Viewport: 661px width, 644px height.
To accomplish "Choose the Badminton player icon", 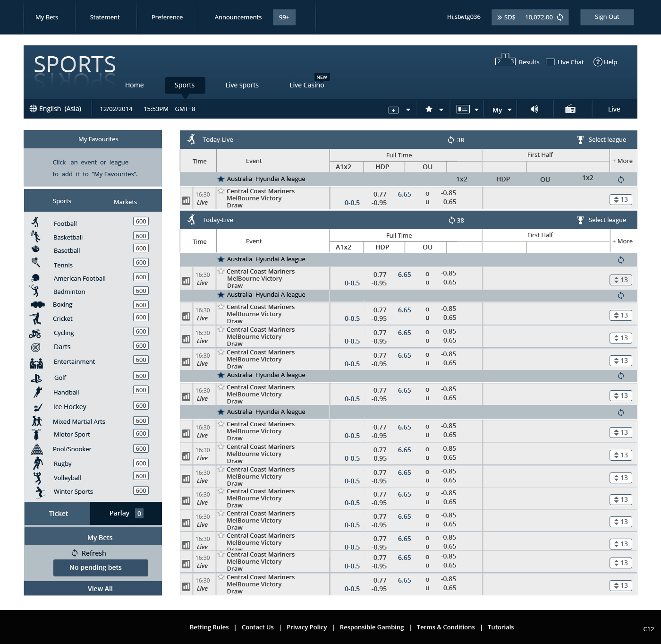I will click(x=34, y=291).
